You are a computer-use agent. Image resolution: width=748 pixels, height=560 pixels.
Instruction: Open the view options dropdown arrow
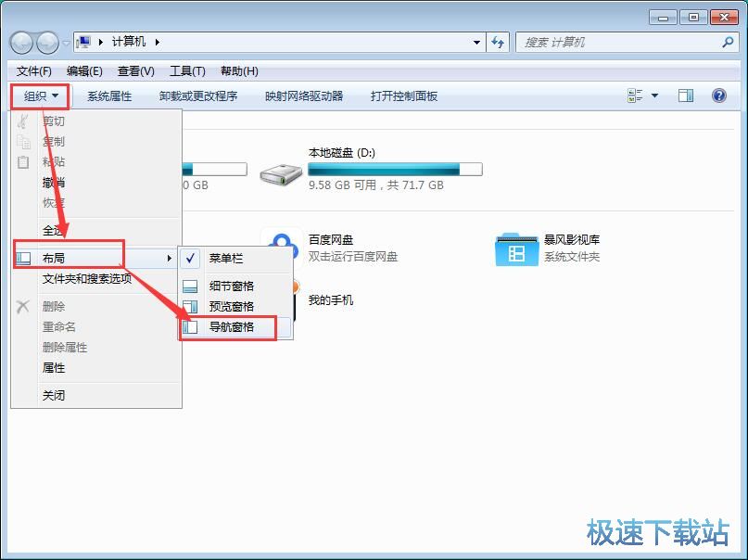click(x=655, y=95)
